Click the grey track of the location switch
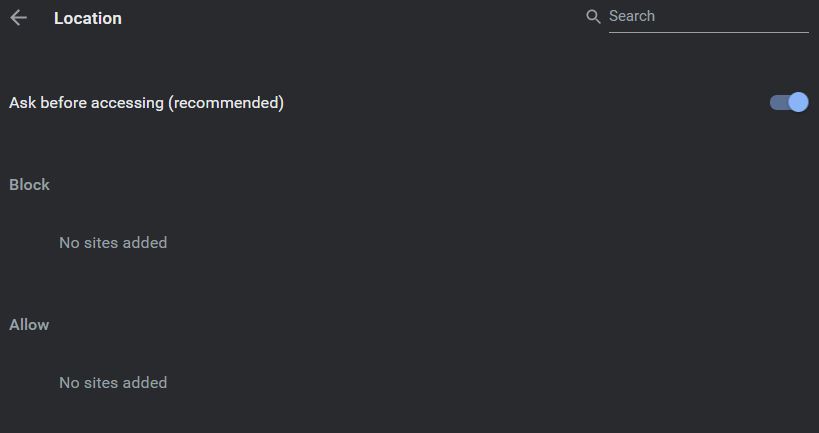 [x=777, y=102]
